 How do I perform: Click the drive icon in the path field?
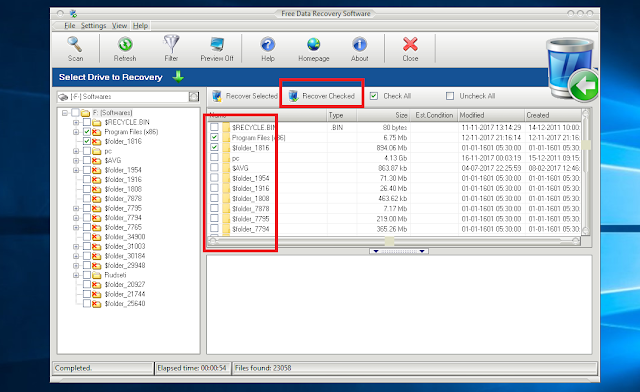[63, 97]
